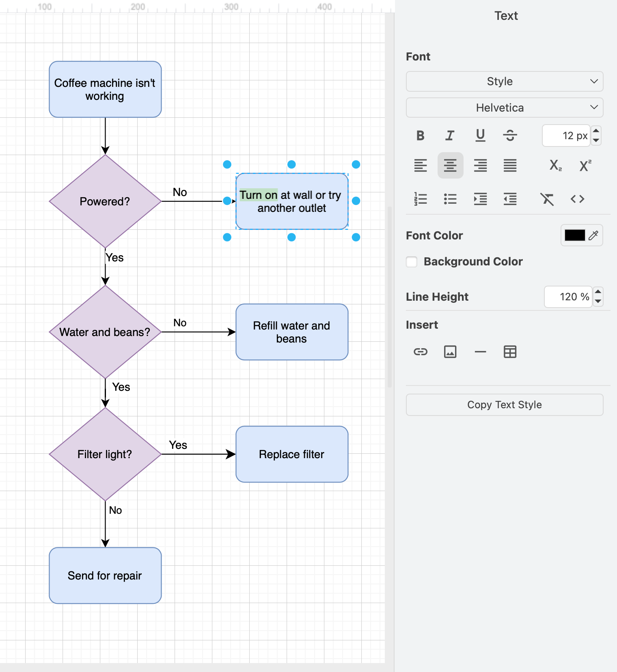Click the Yes label below Powered?

(114, 258)
